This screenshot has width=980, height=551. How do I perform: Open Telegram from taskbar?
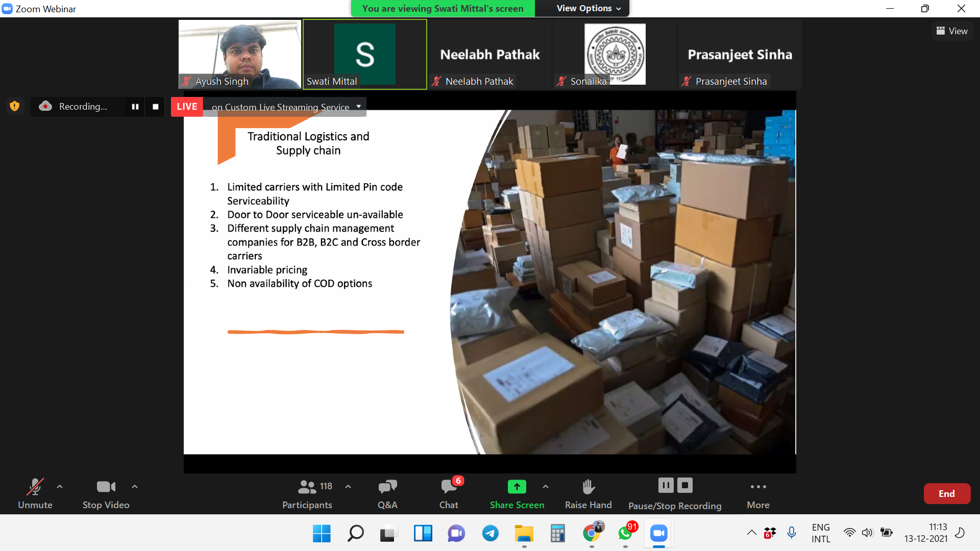[490, 534]
